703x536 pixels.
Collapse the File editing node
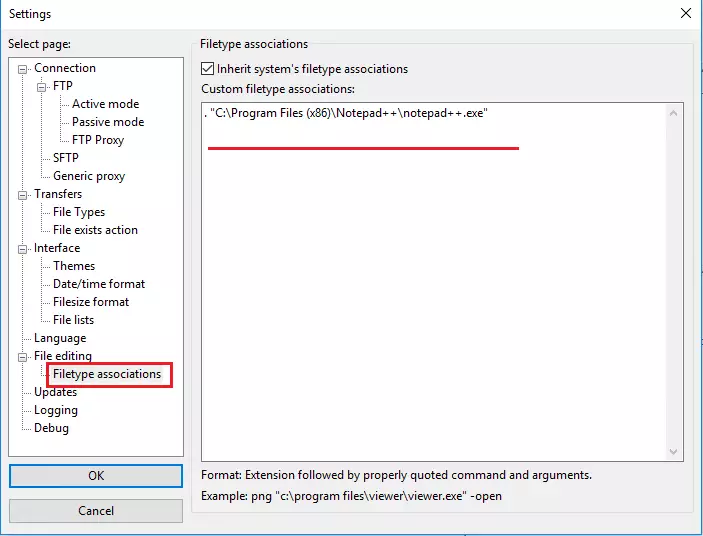point(22,357)
